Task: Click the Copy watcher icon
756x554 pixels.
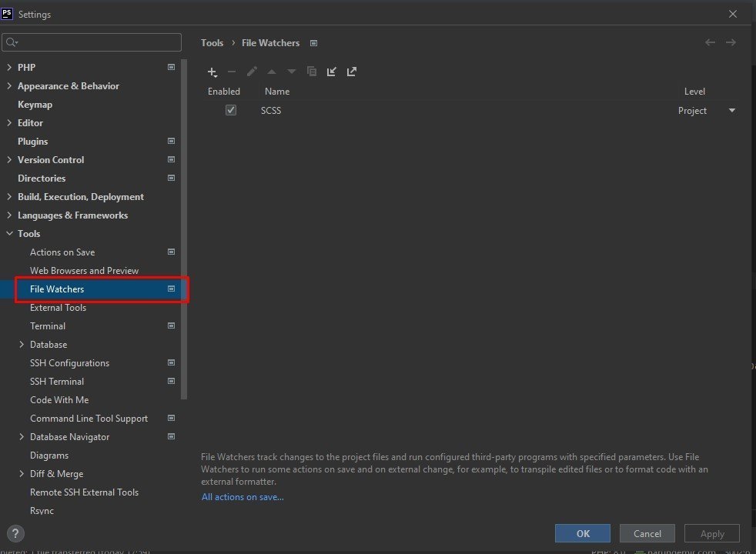Action: pyautogui.click(x=312, y=72)
